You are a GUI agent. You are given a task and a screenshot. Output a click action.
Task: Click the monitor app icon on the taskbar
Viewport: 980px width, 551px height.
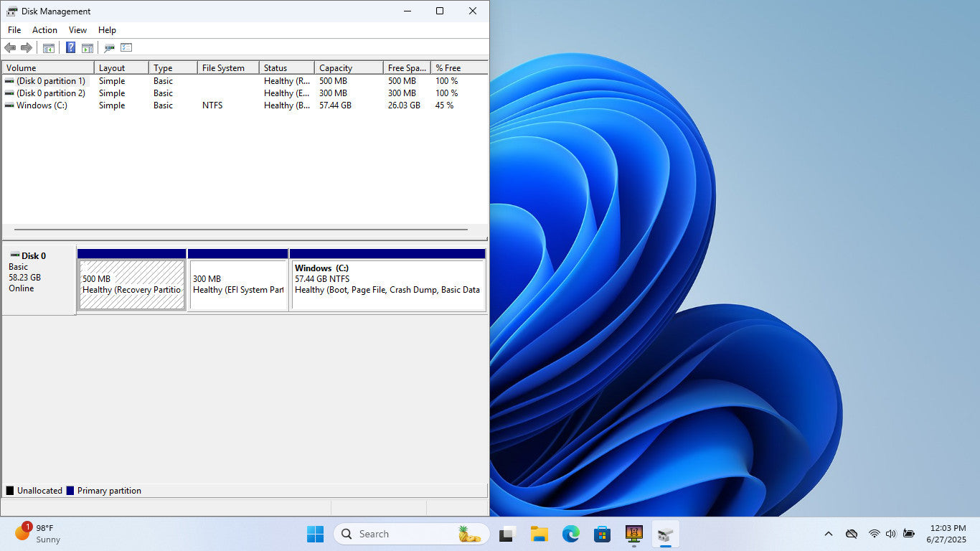634,534
